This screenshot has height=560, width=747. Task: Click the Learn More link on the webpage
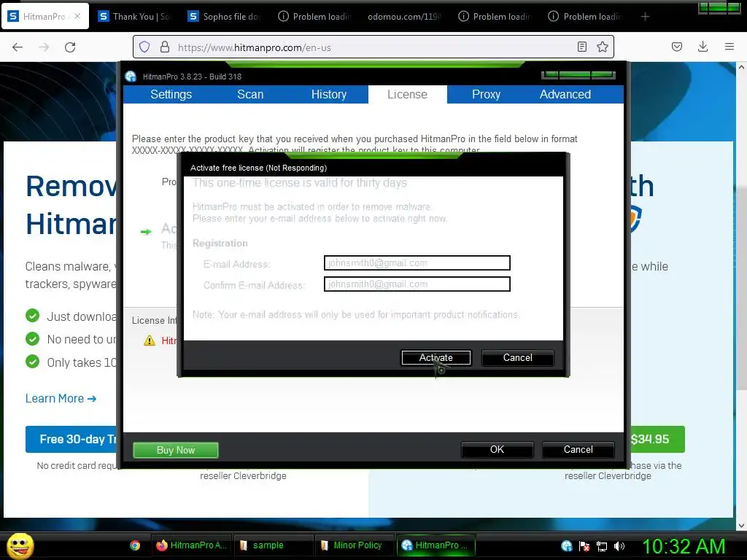tap(61, 399)
